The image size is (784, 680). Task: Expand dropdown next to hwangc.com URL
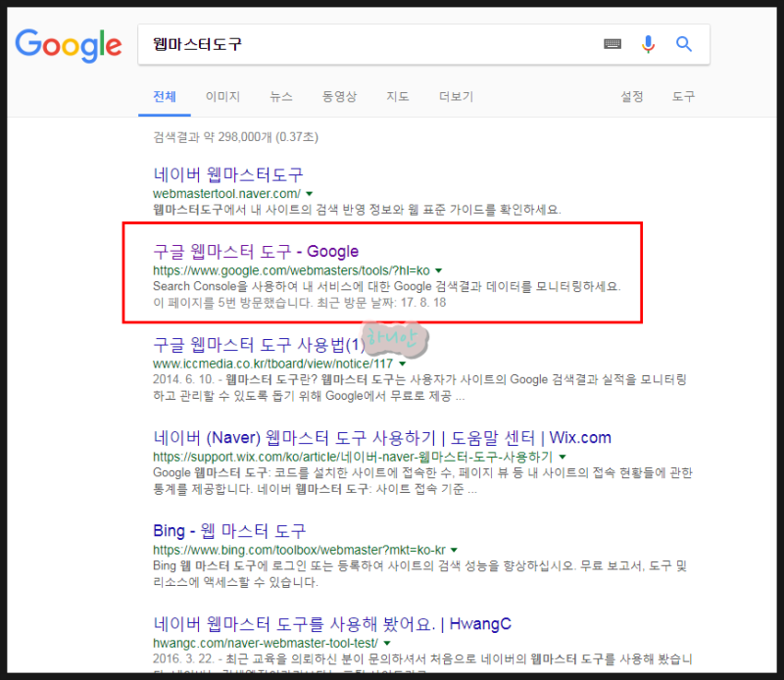coord(387,643)
